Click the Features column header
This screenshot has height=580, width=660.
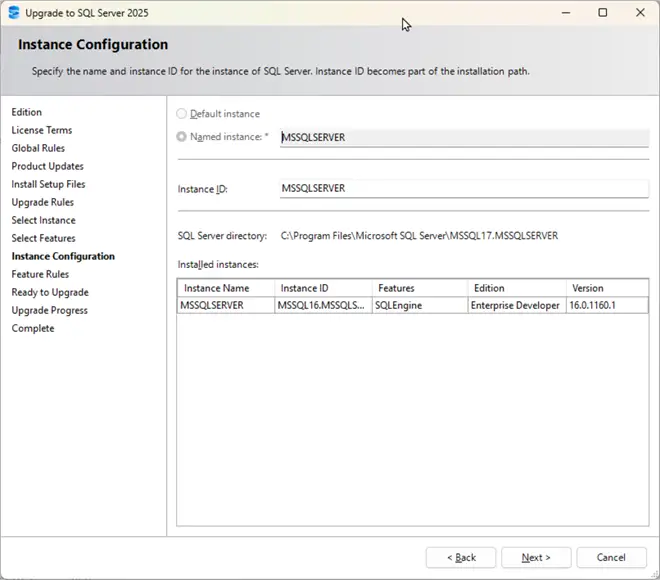420,288
